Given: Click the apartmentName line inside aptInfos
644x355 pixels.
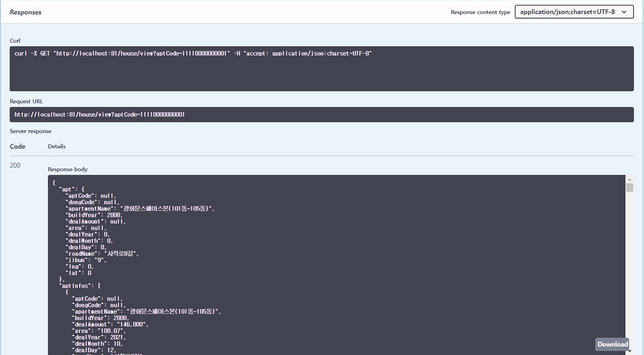Looking at the screenshot, I should pyautogui.click(x=147, y=312).
